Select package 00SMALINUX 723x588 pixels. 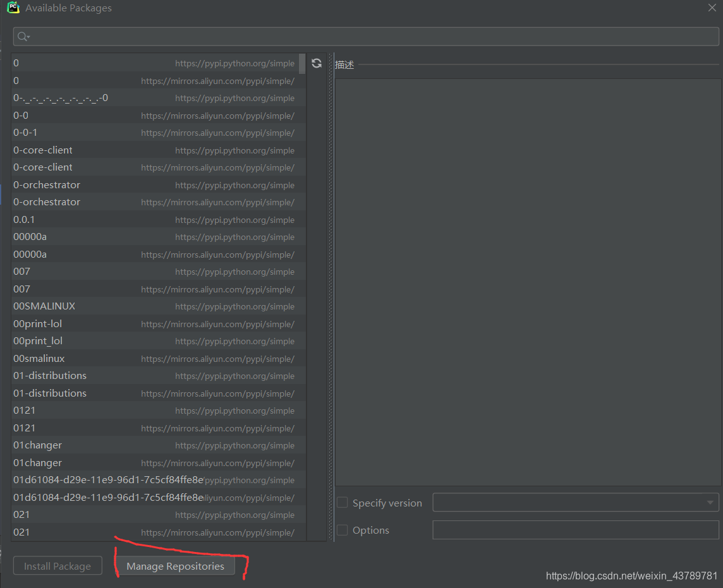click(x=159, y=306)
